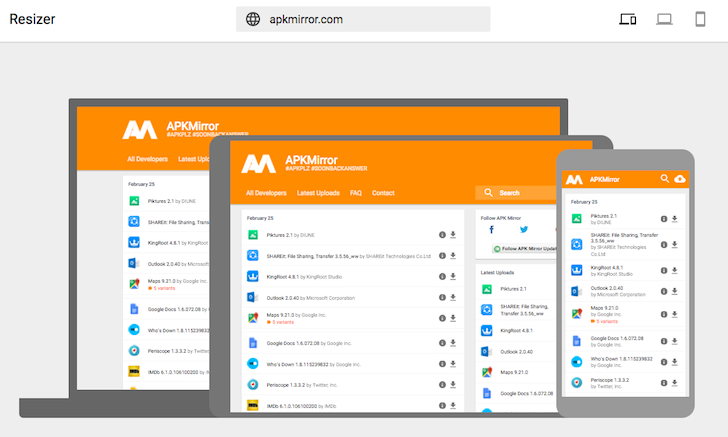
Task: Switch to phone-only preview icon
Action: point(700,19)
